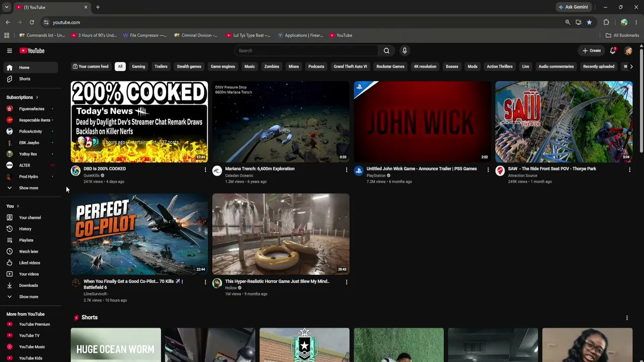Open the account avatar menu
This screenshot has height=362, width=644.
628,51
